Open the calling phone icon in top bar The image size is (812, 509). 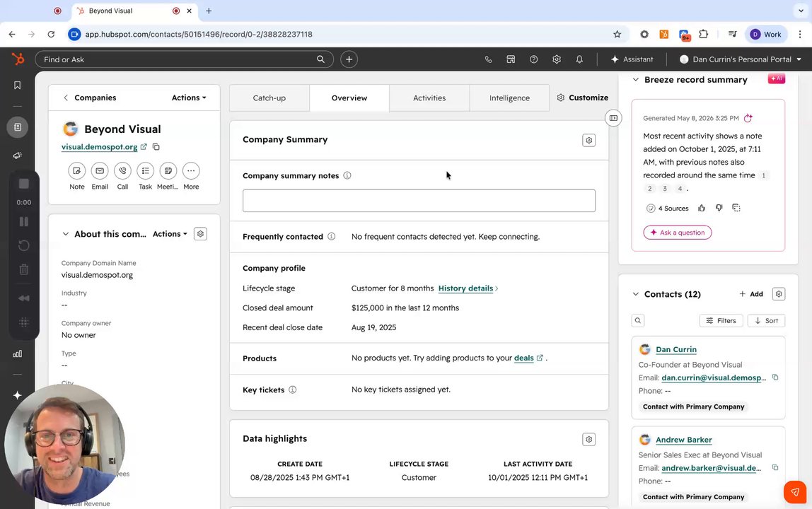488,59
